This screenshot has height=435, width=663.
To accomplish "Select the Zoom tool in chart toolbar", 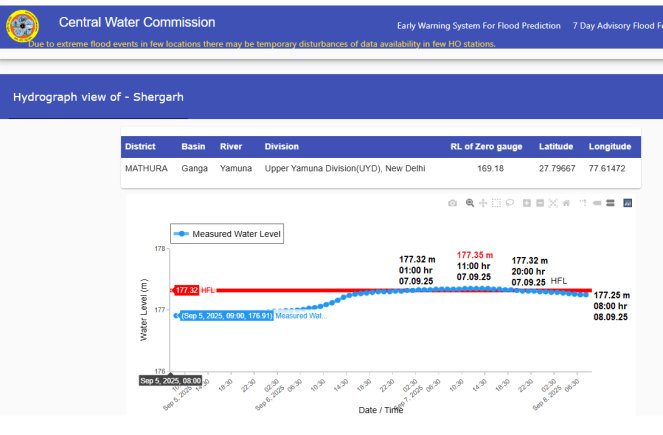I will coord(470,203).
